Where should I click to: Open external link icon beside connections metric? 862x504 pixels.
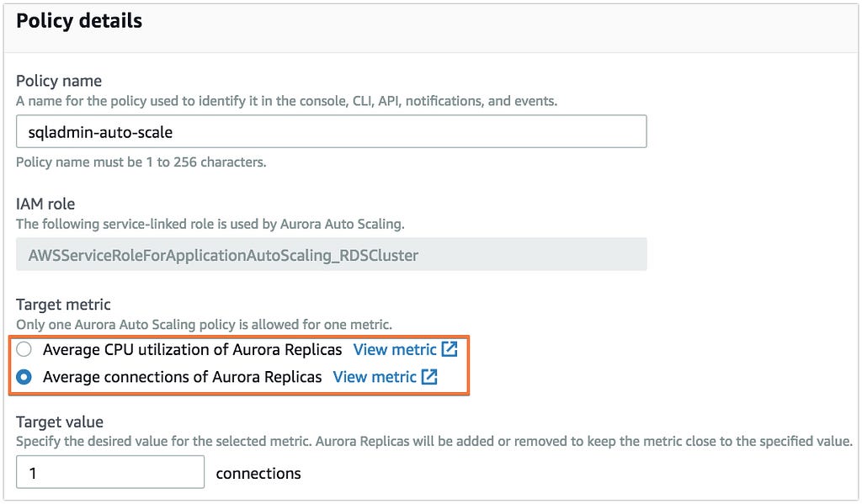tap(429, 376)
